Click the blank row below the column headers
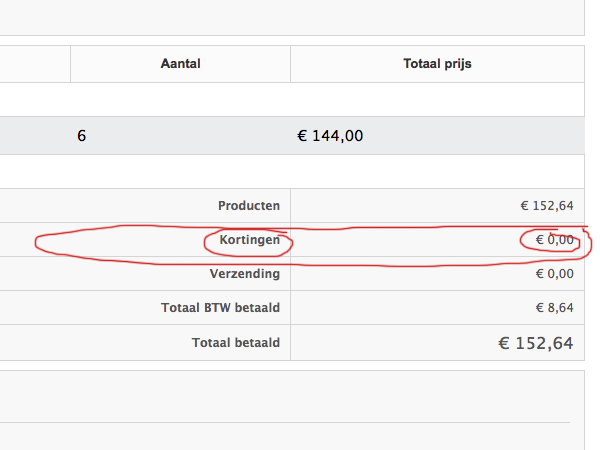Image resolution: width=600 pixels, height=450 pixels. click(290, 99)
